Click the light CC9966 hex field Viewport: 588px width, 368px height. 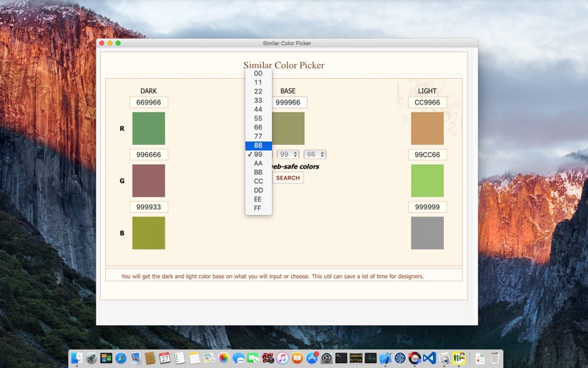coord(427,102)
